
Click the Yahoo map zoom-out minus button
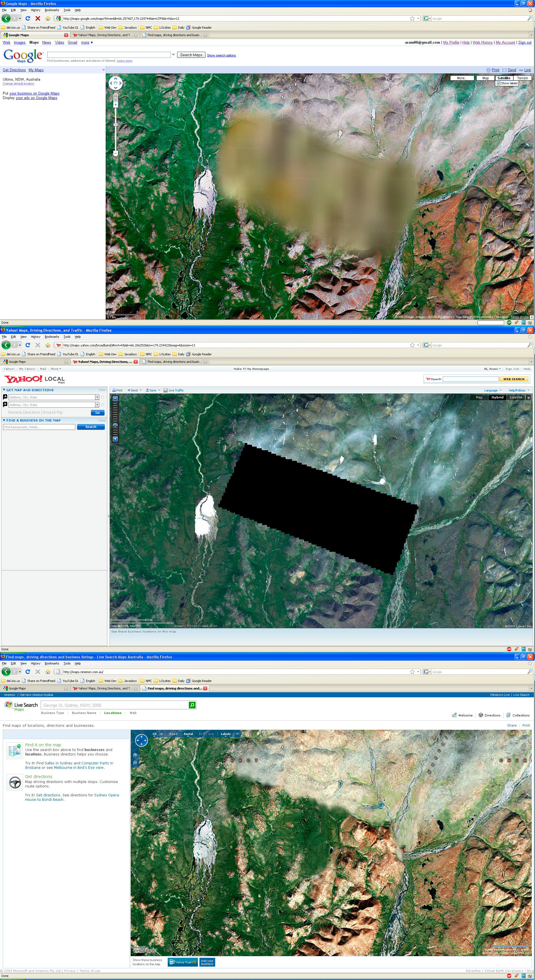[115, 398]
